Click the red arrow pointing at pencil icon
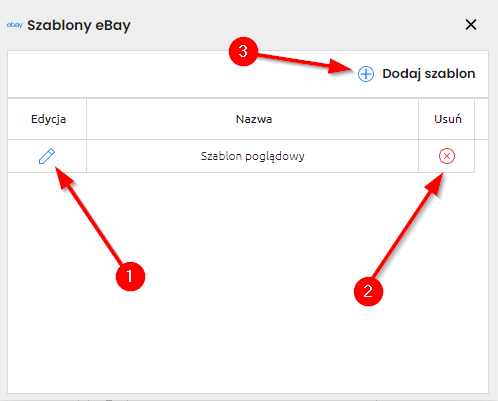This screenshot has height=401, width=498. (89, 215)
